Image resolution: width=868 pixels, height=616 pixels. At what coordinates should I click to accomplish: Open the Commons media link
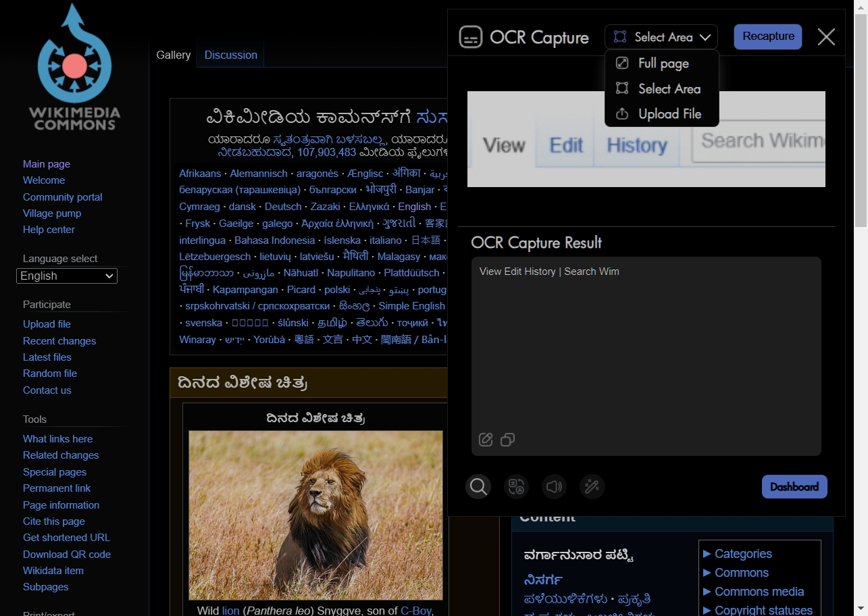click(759, 592)
